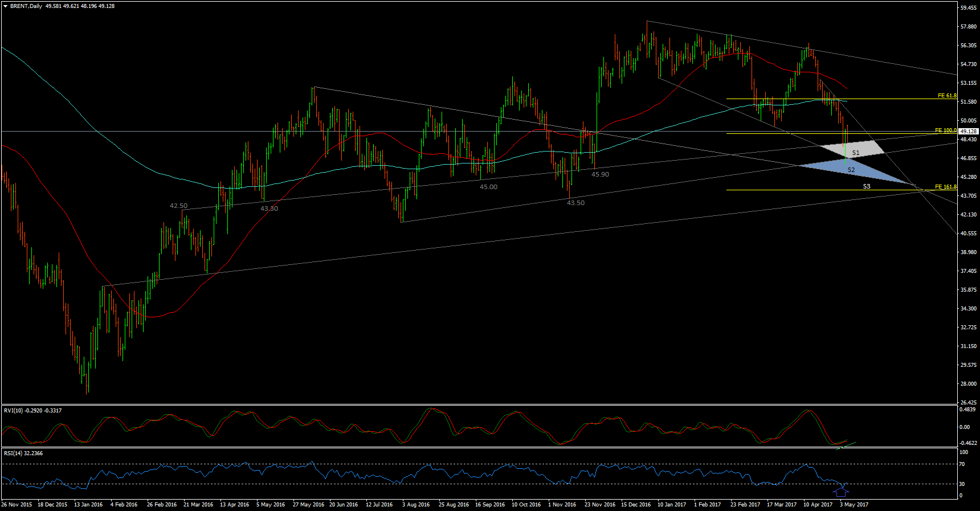This screenshot has width=980, height=511.
Task: Open the BRENT,Daily chart dropdown arrow
Action: 5,6
